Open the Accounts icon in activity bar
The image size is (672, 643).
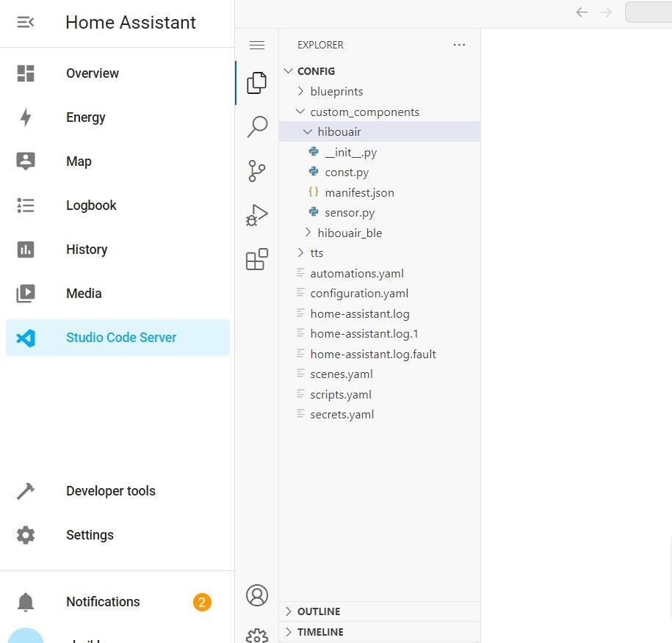coord(257,595)
